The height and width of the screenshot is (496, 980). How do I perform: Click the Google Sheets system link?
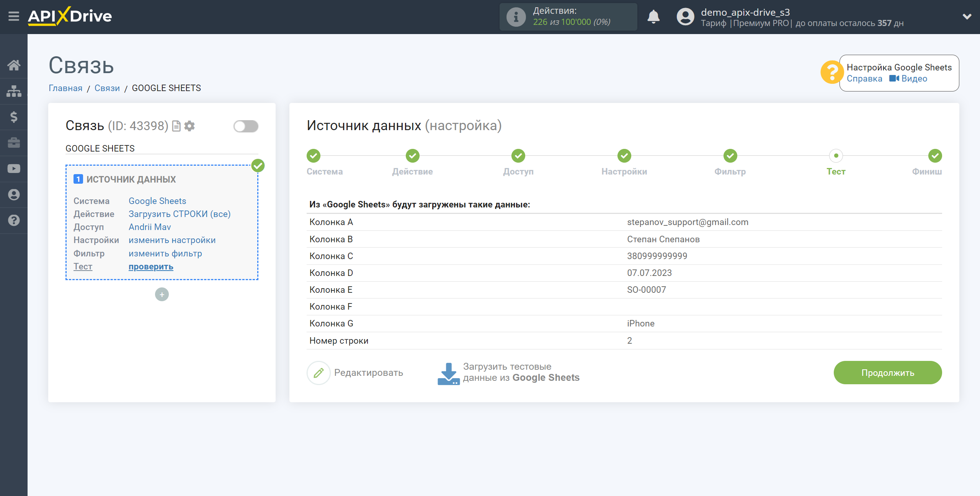157,201
